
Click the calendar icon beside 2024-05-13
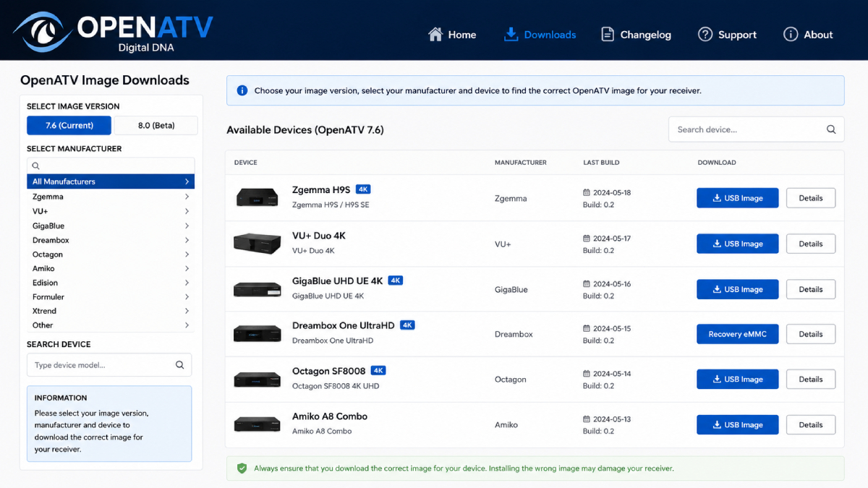[587, 419]
